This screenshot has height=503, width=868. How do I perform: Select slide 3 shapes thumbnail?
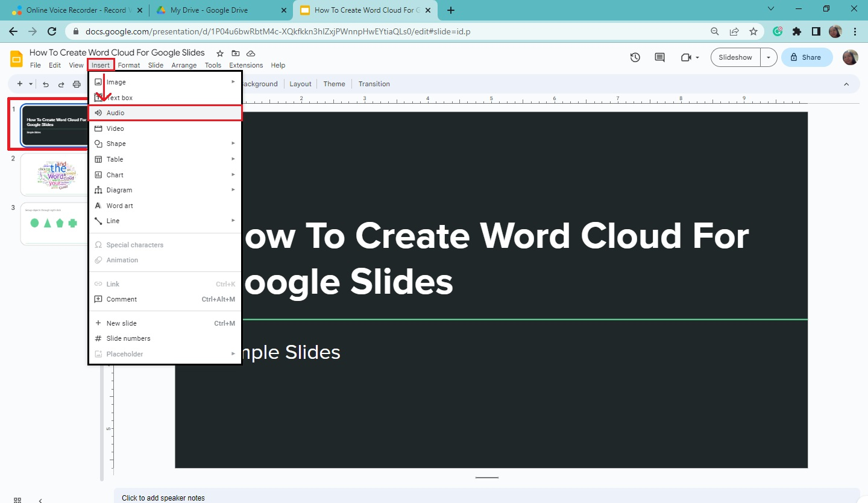coord(55,224)
